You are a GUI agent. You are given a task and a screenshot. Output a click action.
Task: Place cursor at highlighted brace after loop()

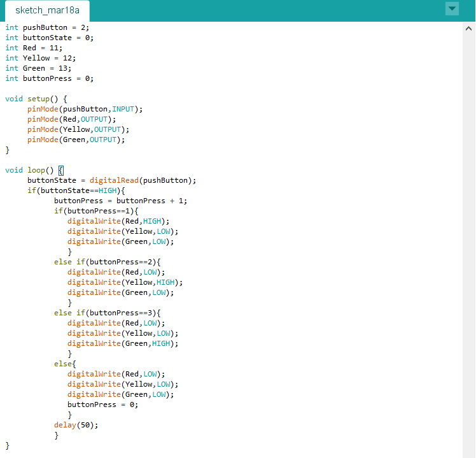(61, 170)
